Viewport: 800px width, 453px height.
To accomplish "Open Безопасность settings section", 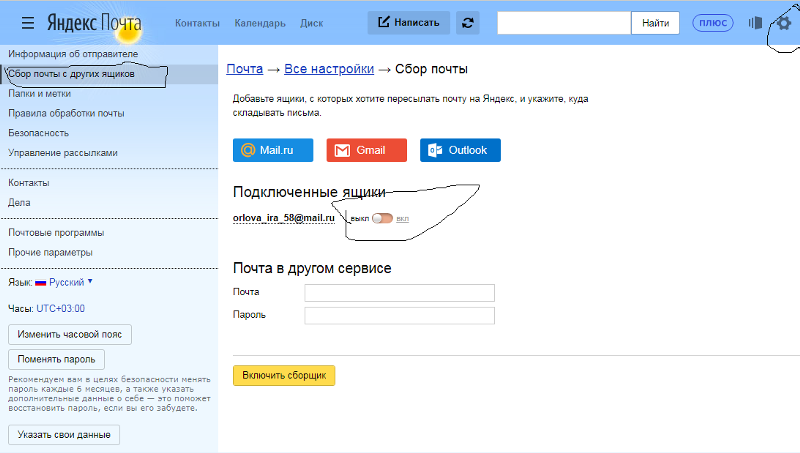I will [x=38, y=133].
